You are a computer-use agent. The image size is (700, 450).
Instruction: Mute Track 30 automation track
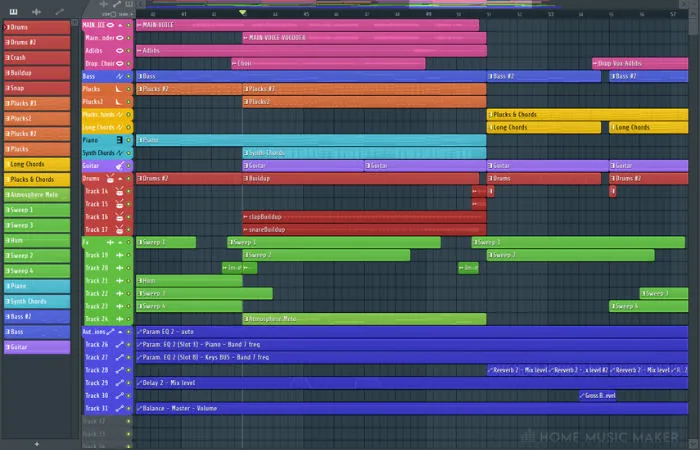coord(129,396)
